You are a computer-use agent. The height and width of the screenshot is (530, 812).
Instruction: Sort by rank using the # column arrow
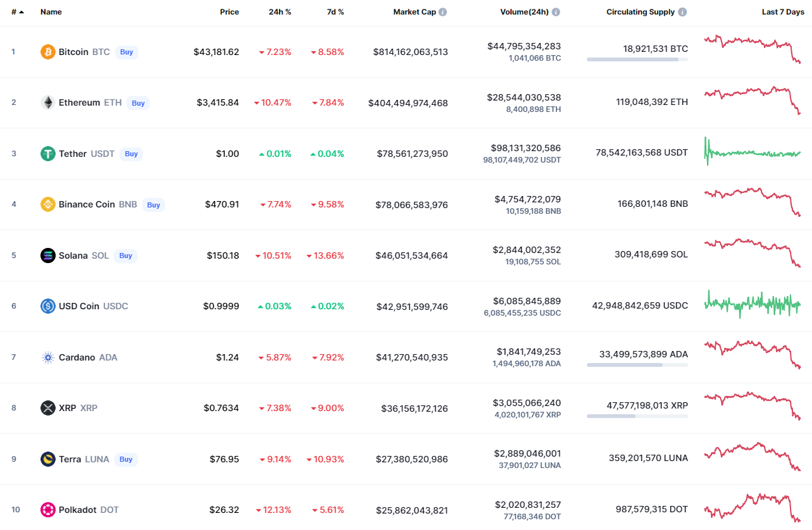coord(22,12)
